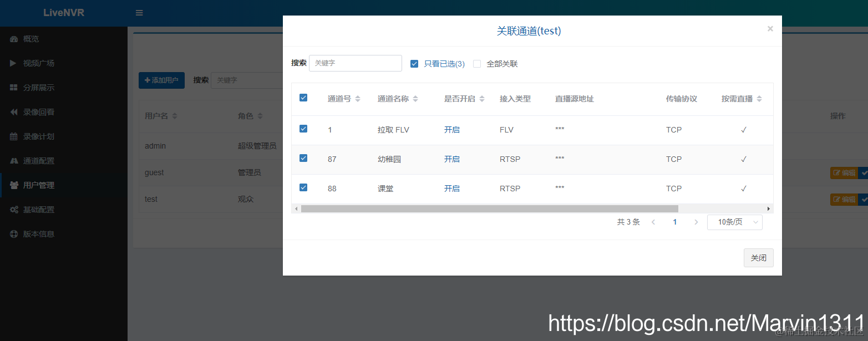Uncheck the 只看已选 filter checkbox

[414, 63]
